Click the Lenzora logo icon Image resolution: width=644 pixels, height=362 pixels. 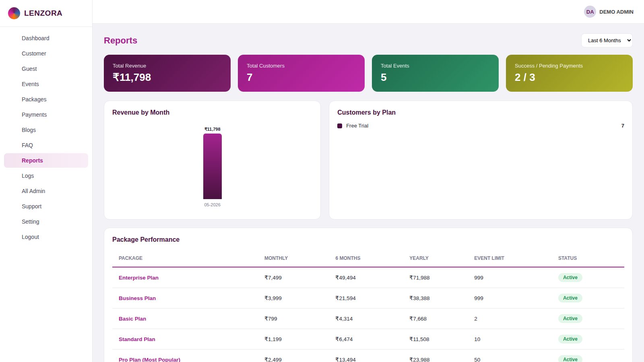(x=14, y=13)
